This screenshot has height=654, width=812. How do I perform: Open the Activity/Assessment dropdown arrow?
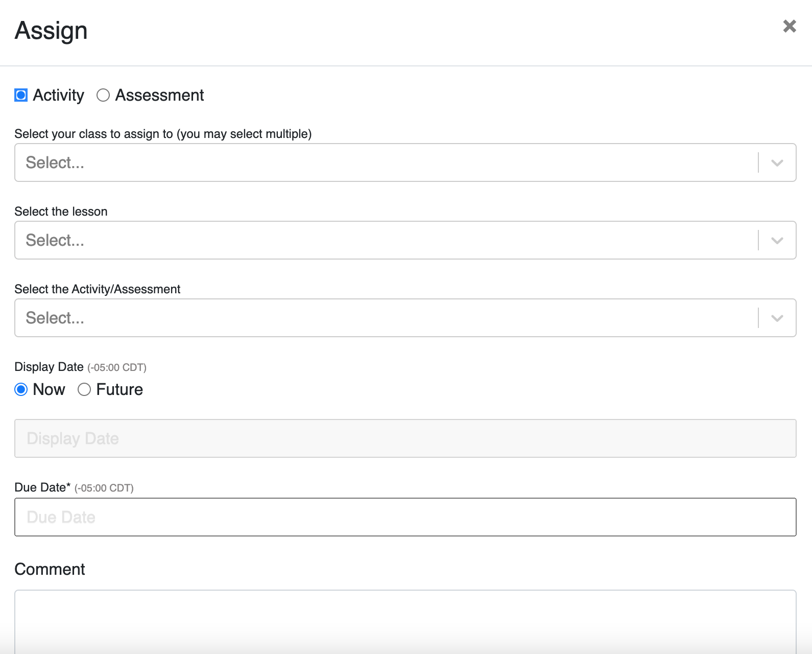[777, 318]
